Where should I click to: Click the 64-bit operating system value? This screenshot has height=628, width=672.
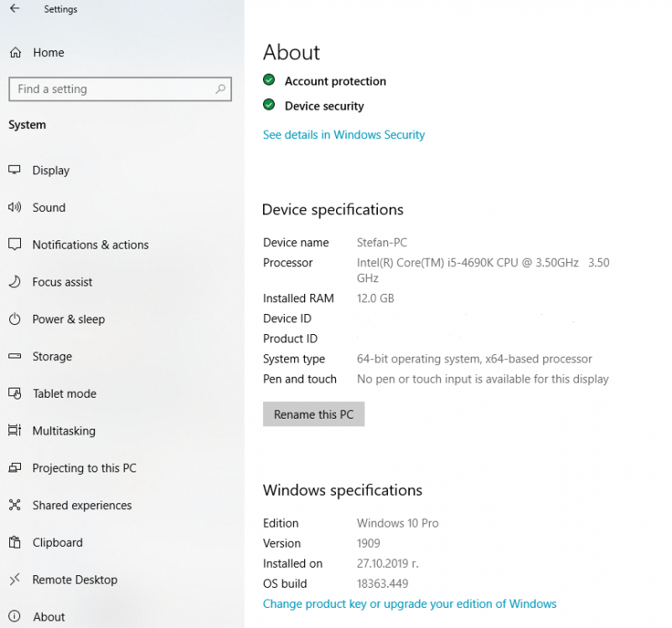click(x=474, y=358)
